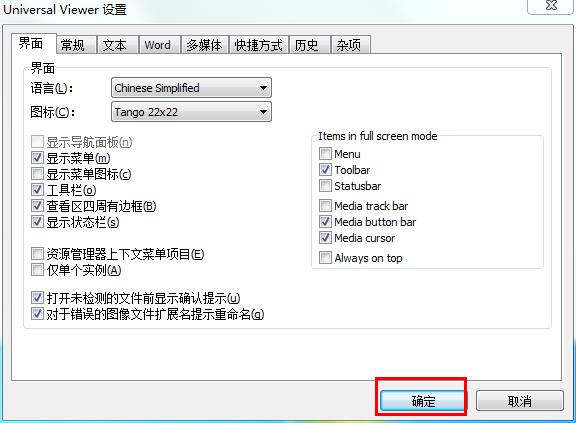Toggle the 工具栏 checkbox
Image resolution: width=576 pixels, height=423 pixels.
tap(37, 190)
